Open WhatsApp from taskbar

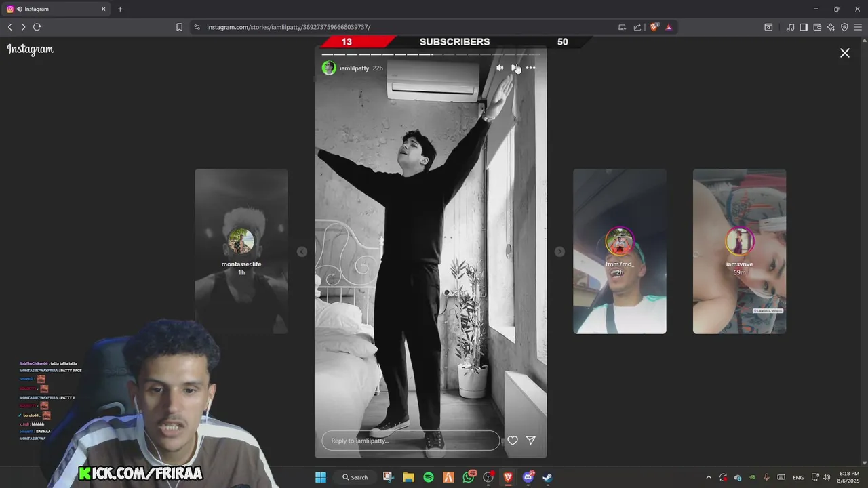469,477
